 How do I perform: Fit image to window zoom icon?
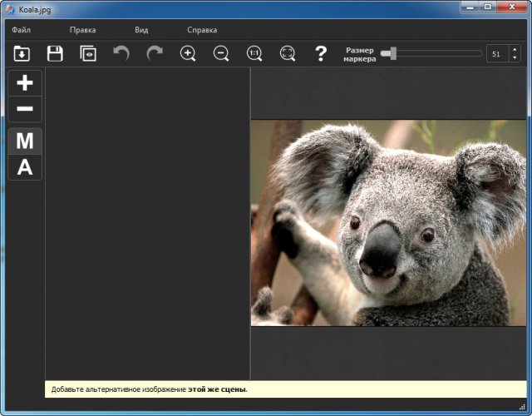288,54
